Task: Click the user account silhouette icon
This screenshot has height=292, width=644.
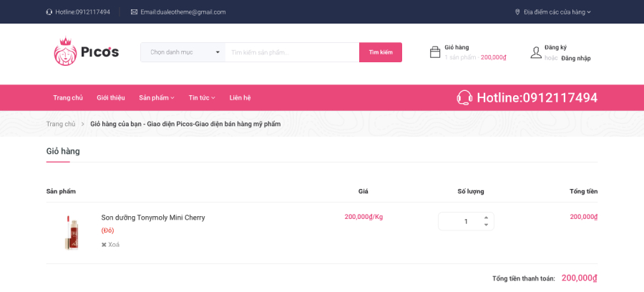Action: pos(536,52)
